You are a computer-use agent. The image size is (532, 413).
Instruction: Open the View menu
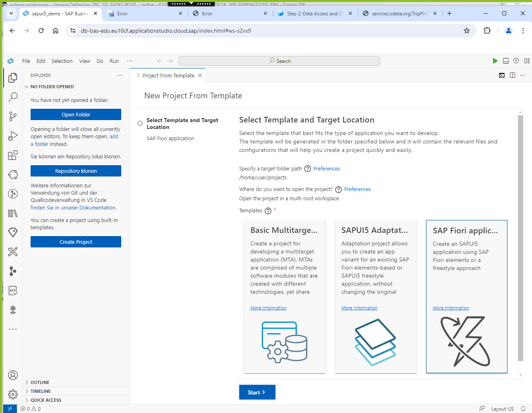click(85, 61)
